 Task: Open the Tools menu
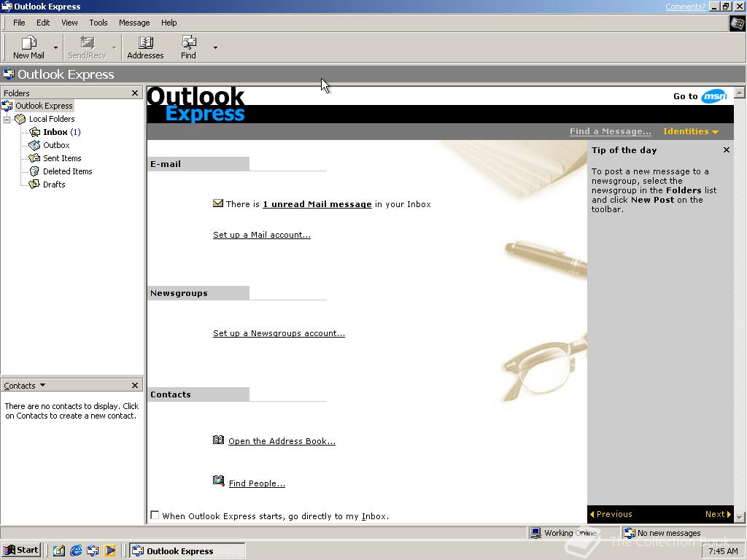pos(98,23)
